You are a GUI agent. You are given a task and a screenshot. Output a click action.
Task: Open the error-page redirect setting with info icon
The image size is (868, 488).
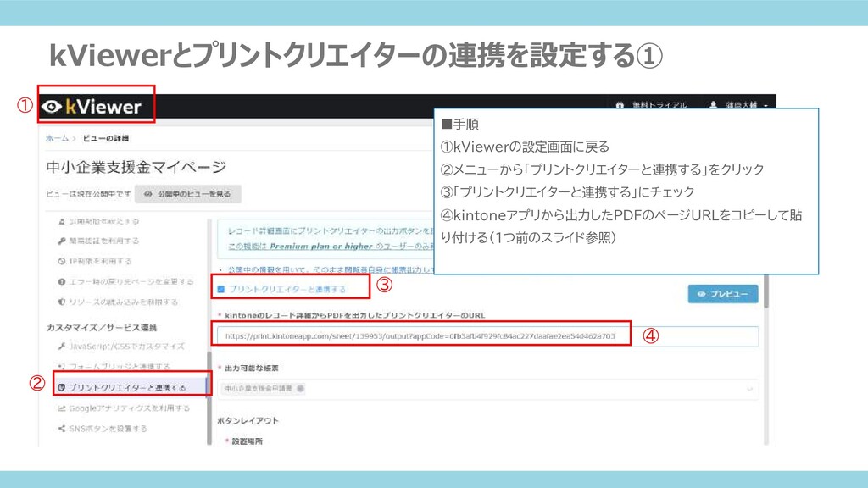pos(125,281)
